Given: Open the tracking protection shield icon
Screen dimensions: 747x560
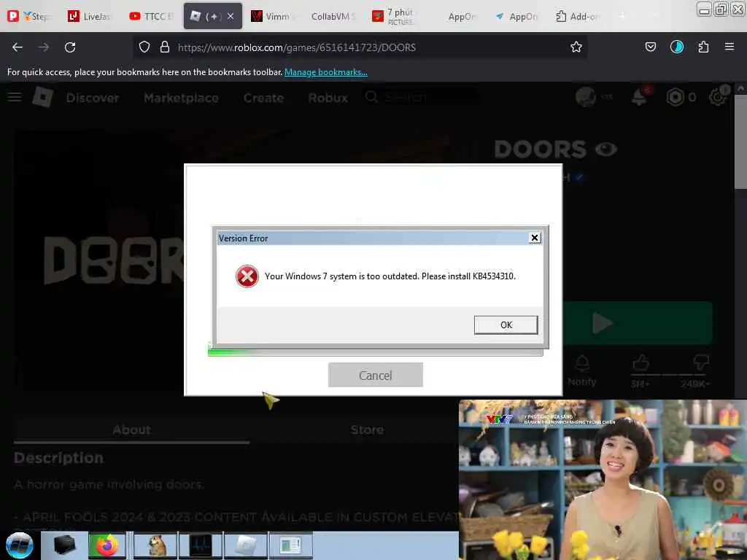Looking at the screenshot, I should (x=144, y=47).
